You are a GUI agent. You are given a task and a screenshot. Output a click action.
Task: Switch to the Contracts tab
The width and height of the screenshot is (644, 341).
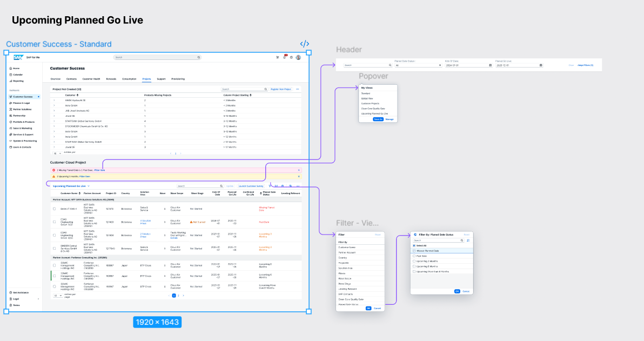pos(71,79)
